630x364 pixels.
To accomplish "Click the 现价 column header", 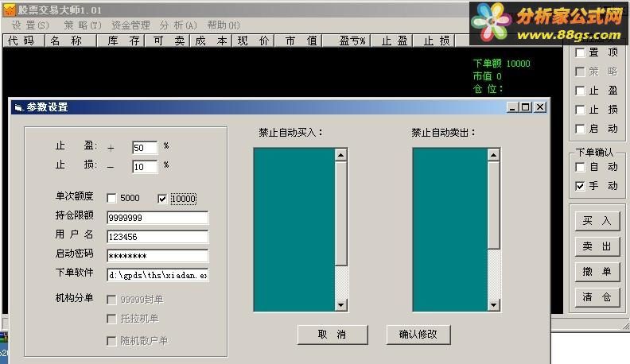I will click(x=253, y=41).
